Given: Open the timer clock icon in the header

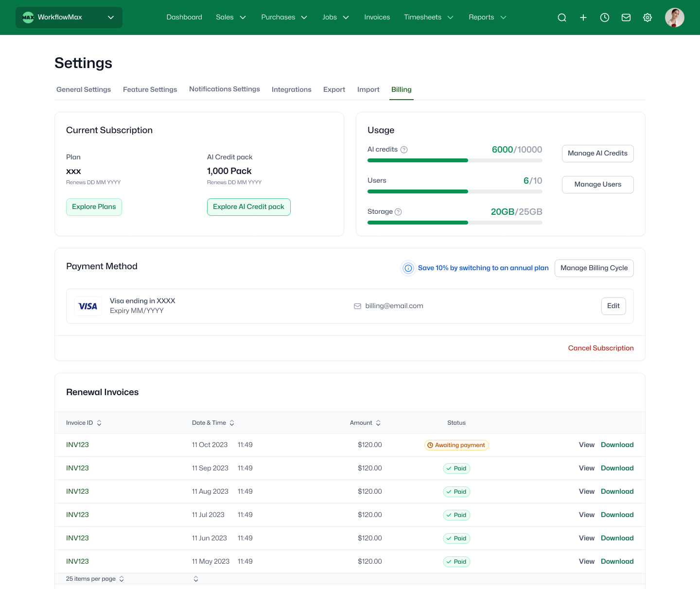Looking at the screenshot, I should coord(605,17).
